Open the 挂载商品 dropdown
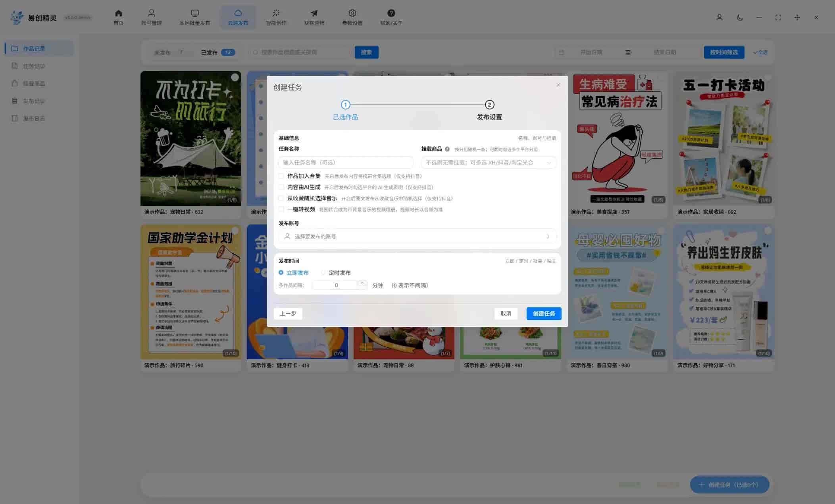The height and width of the screenshot is (504, 835). coord(489,163)
